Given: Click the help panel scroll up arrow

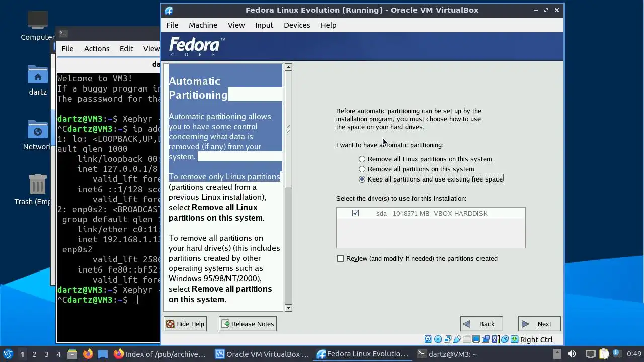Looking at the screenshot, I should point(288,67).
